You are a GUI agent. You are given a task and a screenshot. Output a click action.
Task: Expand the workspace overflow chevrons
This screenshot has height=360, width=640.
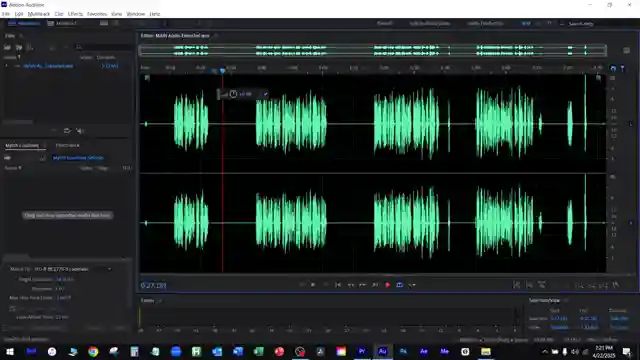[x=549, y=23]
